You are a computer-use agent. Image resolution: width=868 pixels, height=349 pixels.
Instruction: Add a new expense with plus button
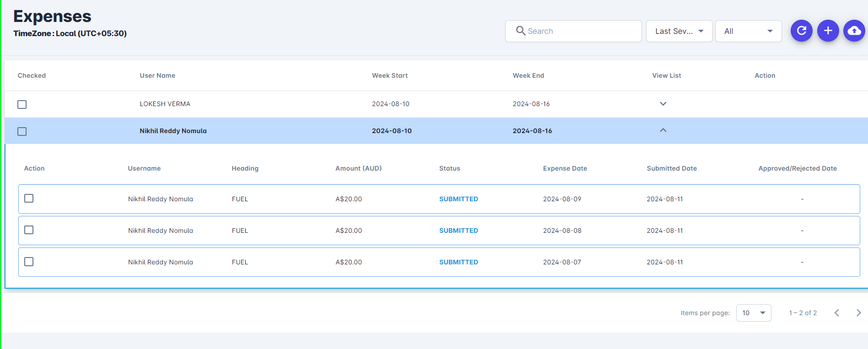pyautogui.click(x=828, y=31)
